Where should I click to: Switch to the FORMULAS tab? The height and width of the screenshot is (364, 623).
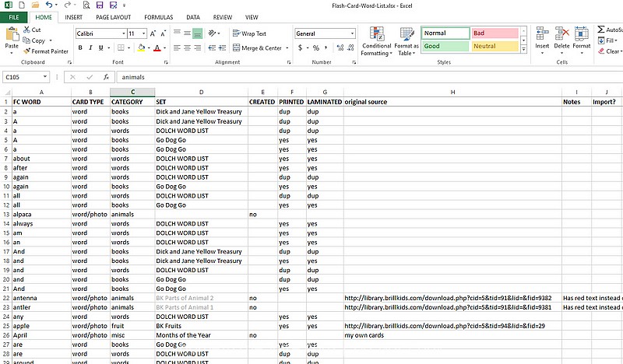point(159,17)
